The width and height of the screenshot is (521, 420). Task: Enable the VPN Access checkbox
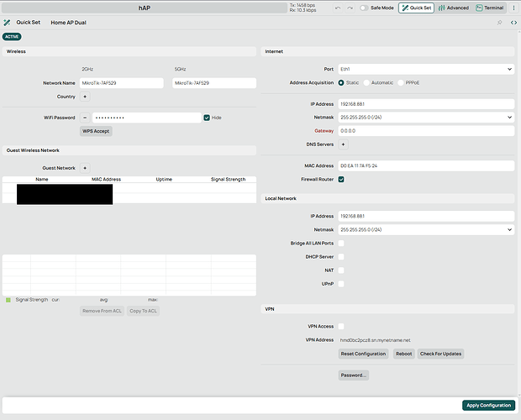341,327
